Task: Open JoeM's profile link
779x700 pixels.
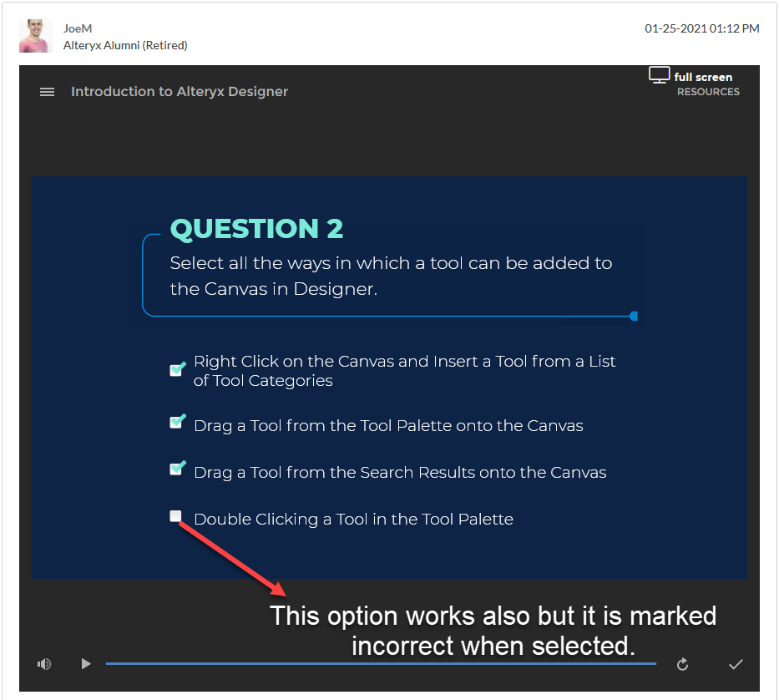Action: [78, 28]
